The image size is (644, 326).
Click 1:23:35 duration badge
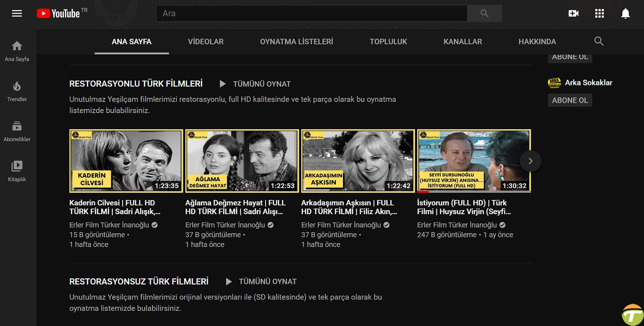[167, 186]
